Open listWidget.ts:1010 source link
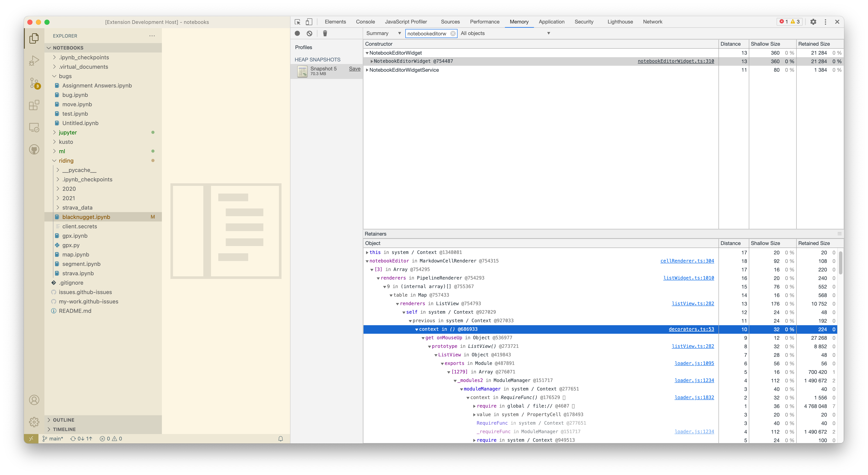 (688, 278)
